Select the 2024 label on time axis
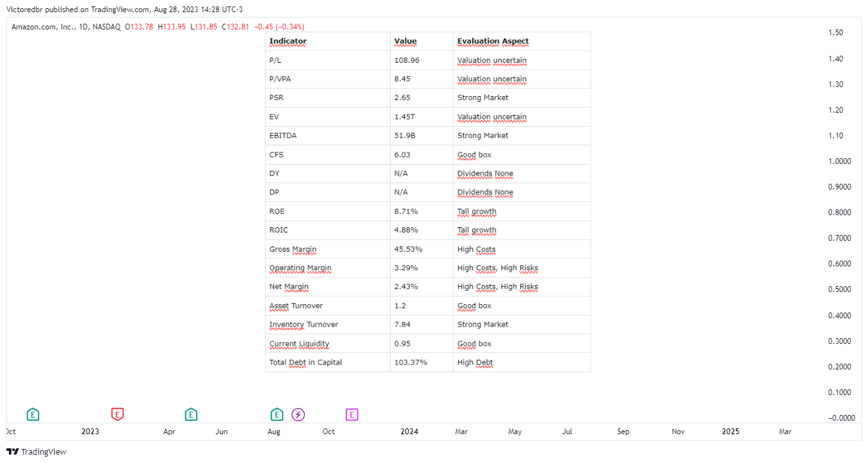This screenshot has width=868, height=463. (409, 432)
